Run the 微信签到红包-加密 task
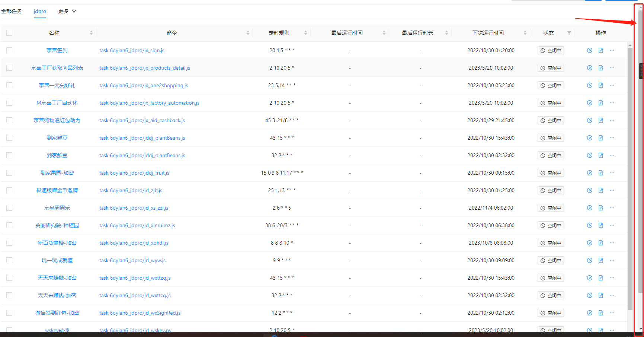 tap(590, 313)
